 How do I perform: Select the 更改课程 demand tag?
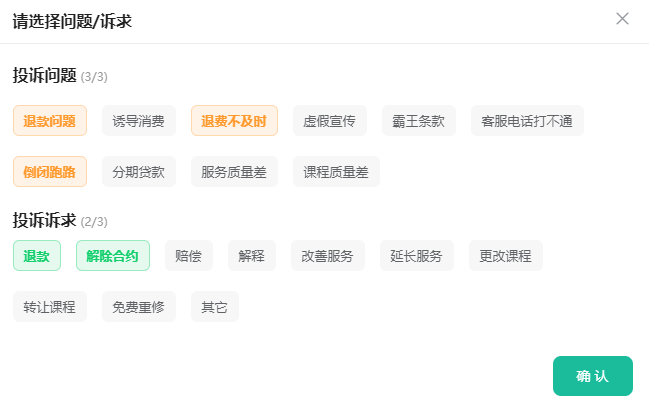[x=506, y=255]
